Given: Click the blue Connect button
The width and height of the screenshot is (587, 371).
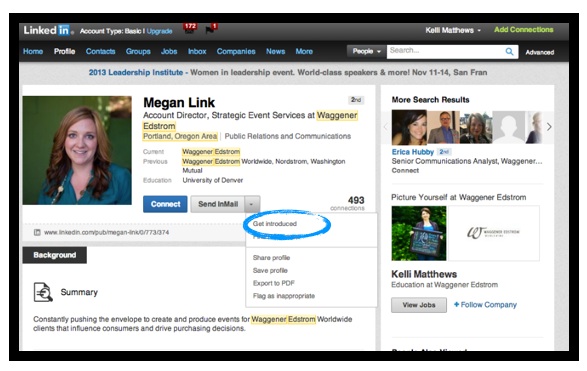Looking at the screenshot, I should tap(165, 204).
